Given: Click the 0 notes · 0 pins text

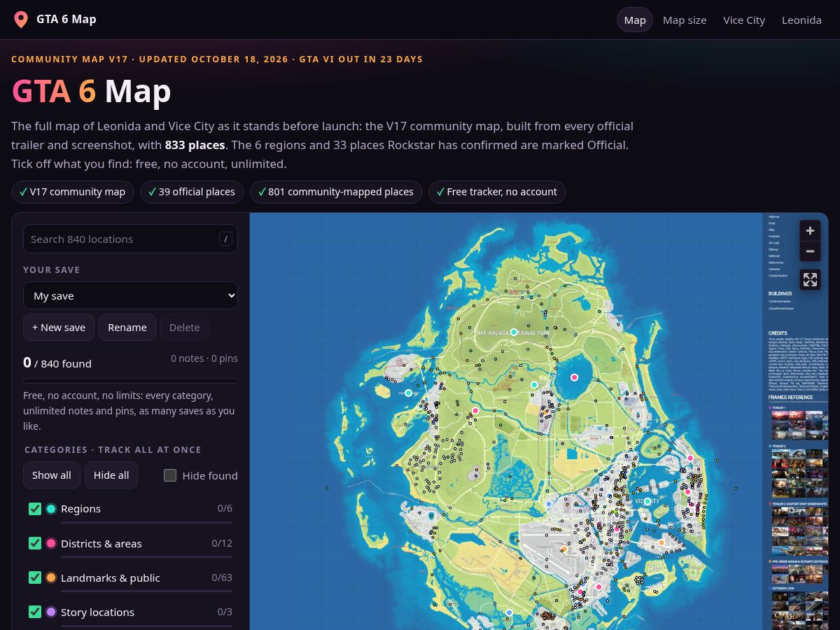Looking at the screenshot, I should (x=204, y=358).
